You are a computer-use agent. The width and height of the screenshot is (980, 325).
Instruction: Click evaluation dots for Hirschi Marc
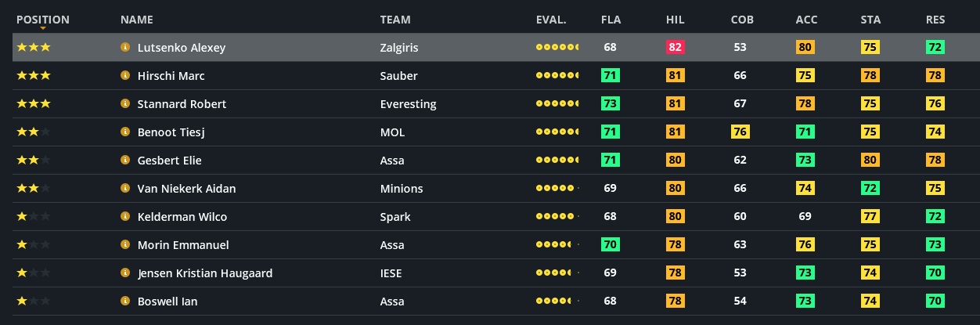[x=557, y=76]
